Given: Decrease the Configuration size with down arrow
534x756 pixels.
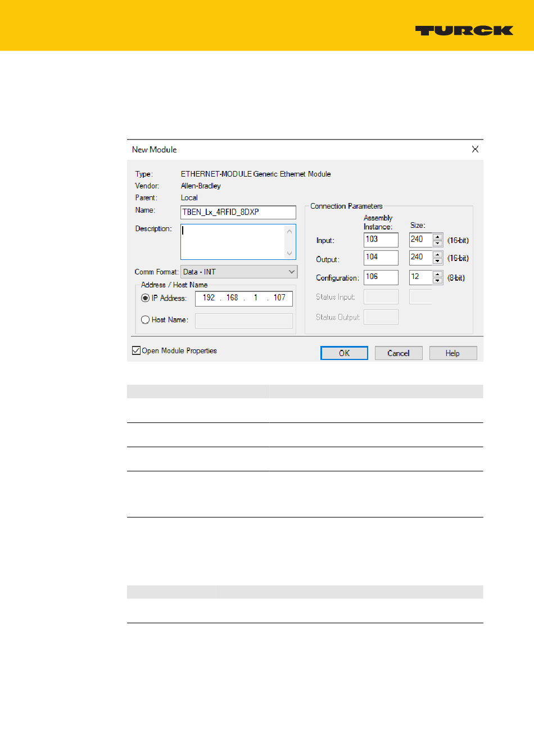Looking at the screenshot, I should [437, 281].
